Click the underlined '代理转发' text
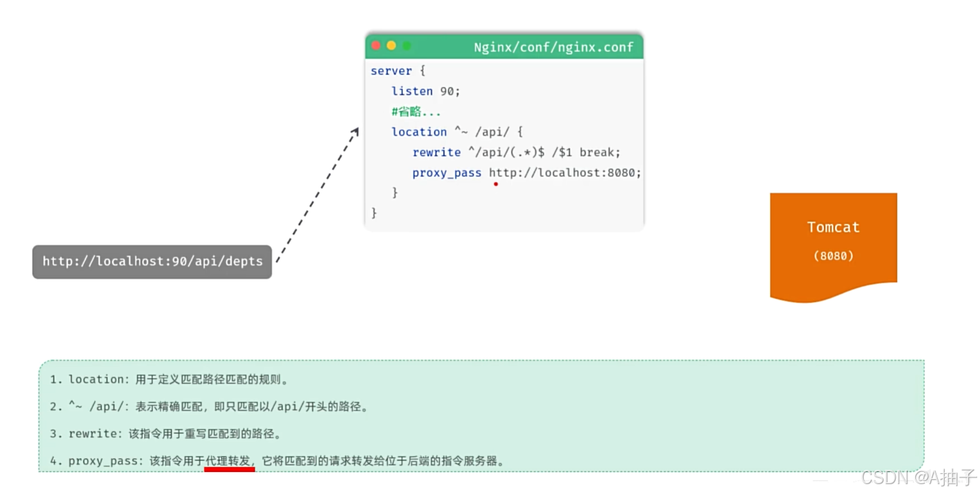Image resolution: width=980 pixels, height=495 pixels. 229,461
